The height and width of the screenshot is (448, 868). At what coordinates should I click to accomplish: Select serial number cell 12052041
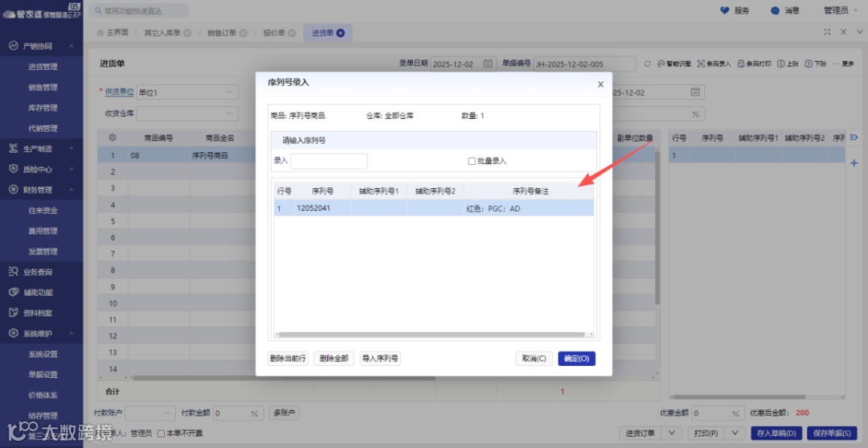pyautogui.click(x=322, y=208)
